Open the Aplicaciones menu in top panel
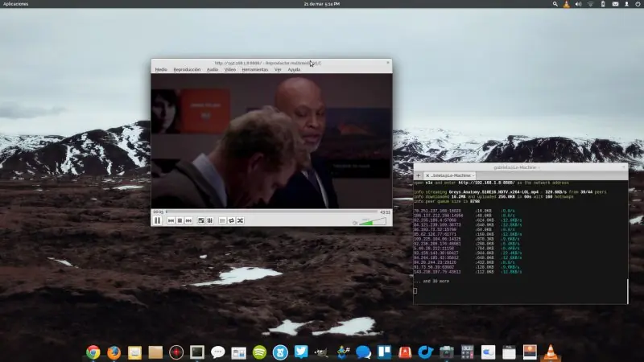Viewport: 644px width, 362px height. click(15, 4)
